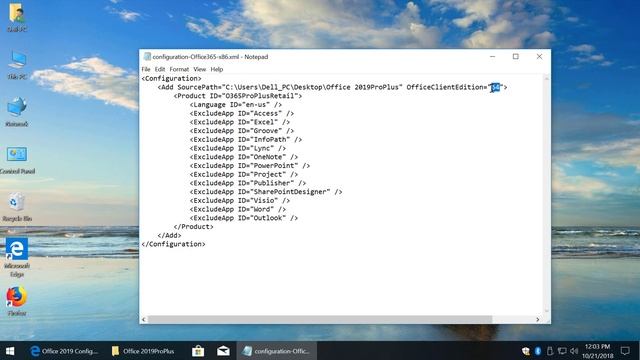Click the ExcludeApp Outlook line

244,218
